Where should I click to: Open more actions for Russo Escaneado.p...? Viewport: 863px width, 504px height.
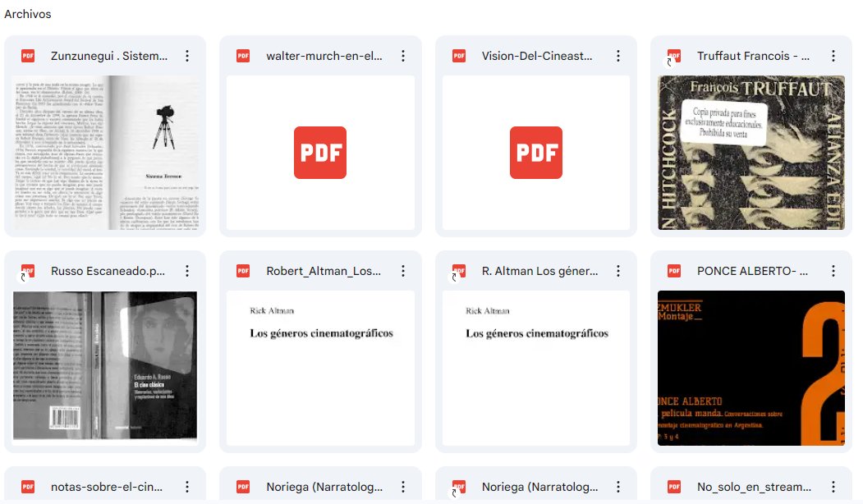click(x=187, y=271)
